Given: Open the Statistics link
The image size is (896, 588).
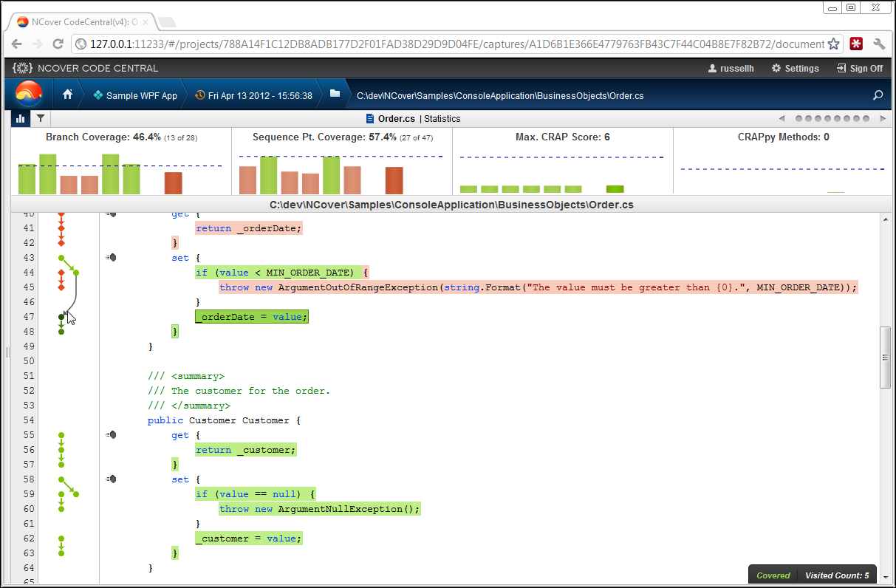Looking at the screenshot, I should pos(442,118).
